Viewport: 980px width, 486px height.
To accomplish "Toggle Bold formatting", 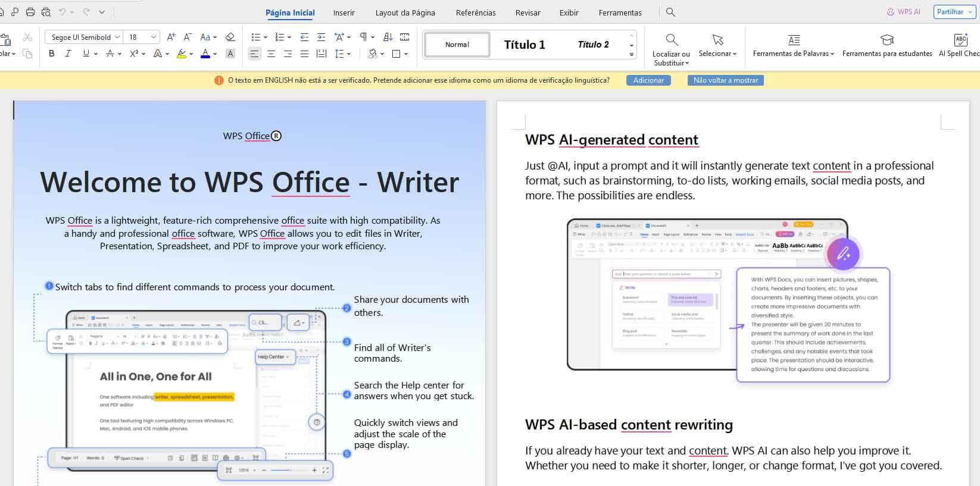I will click(x=52, y=54).
